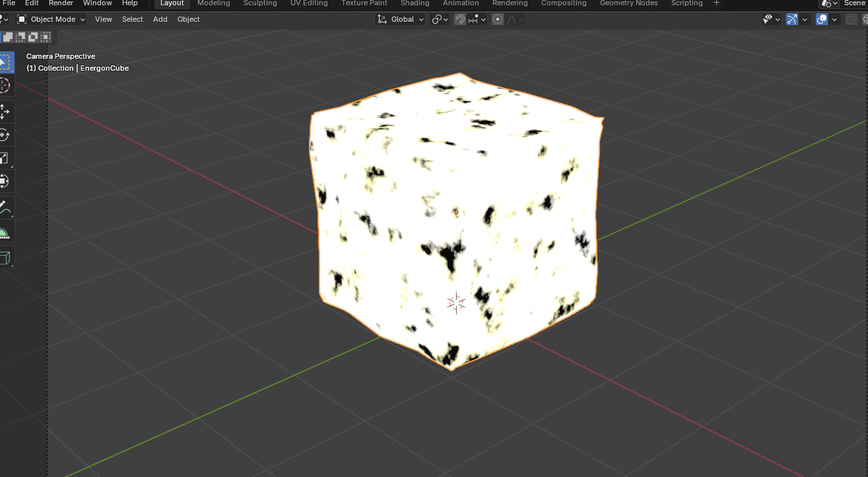The width and height of the screenshot is (868, 477).
Task: Open the viewport Add menu
Action: 160,19
